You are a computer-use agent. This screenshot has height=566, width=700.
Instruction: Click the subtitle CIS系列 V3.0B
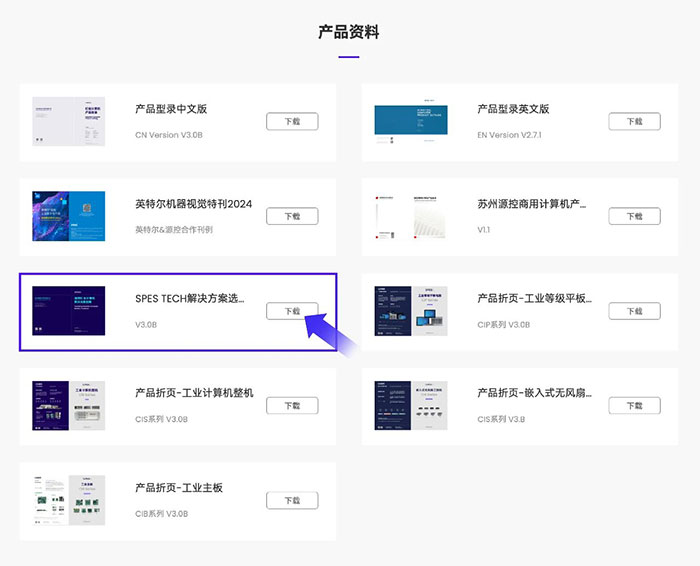161,419
